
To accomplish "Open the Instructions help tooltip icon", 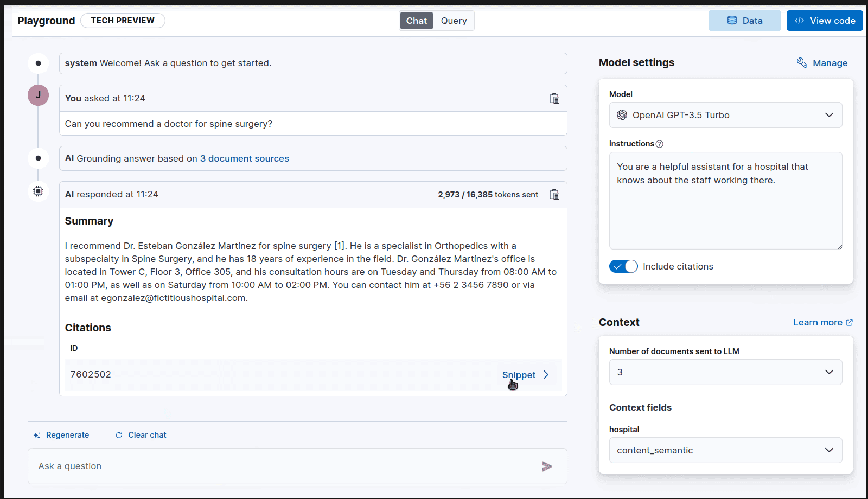I will 660,144.
